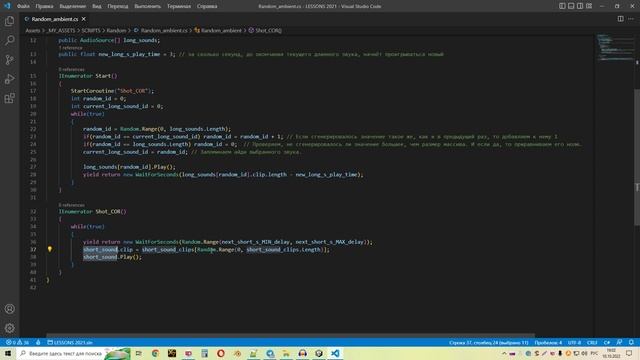Show hidden system tray icons
The height and width of the screenshot is (360, 640).
[x=504, y=353]
